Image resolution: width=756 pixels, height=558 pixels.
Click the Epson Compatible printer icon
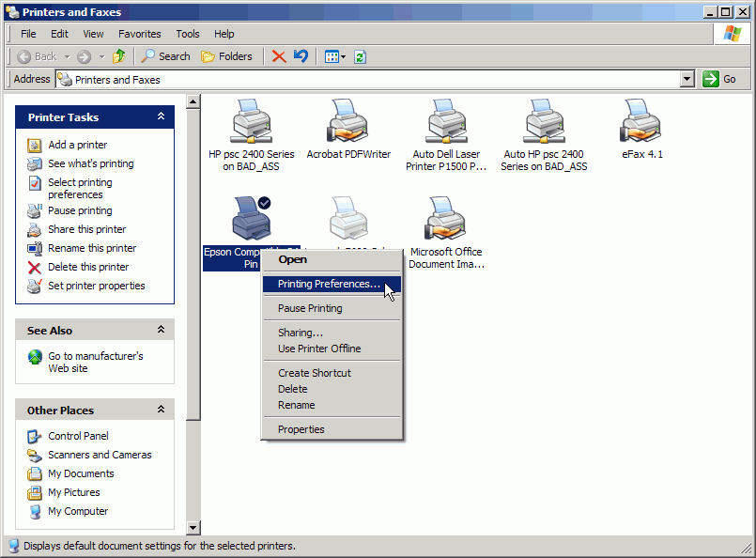click(x=251, y=218)
